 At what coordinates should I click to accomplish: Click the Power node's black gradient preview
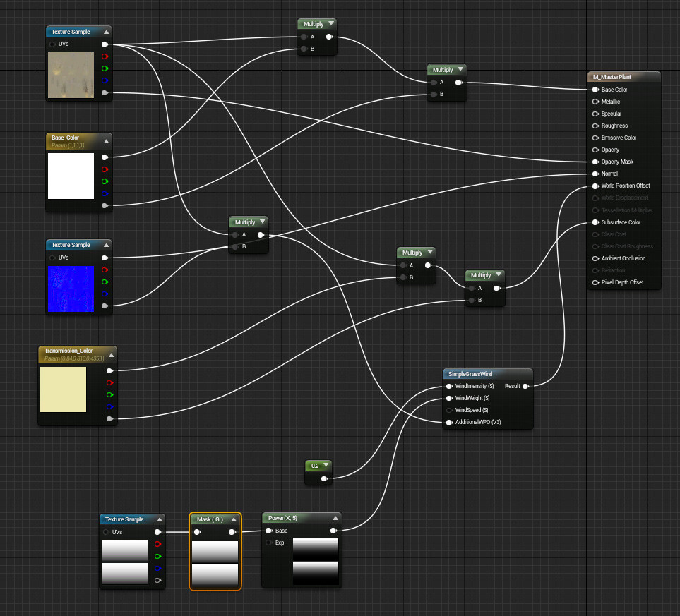pyautogui.click(x=316, y=562)
